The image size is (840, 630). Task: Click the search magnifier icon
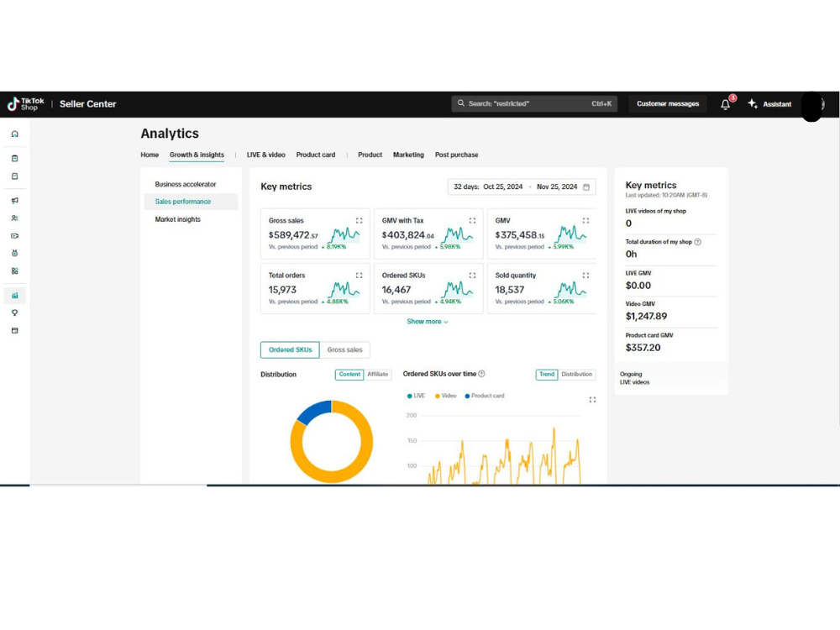[x=460, y=103]
